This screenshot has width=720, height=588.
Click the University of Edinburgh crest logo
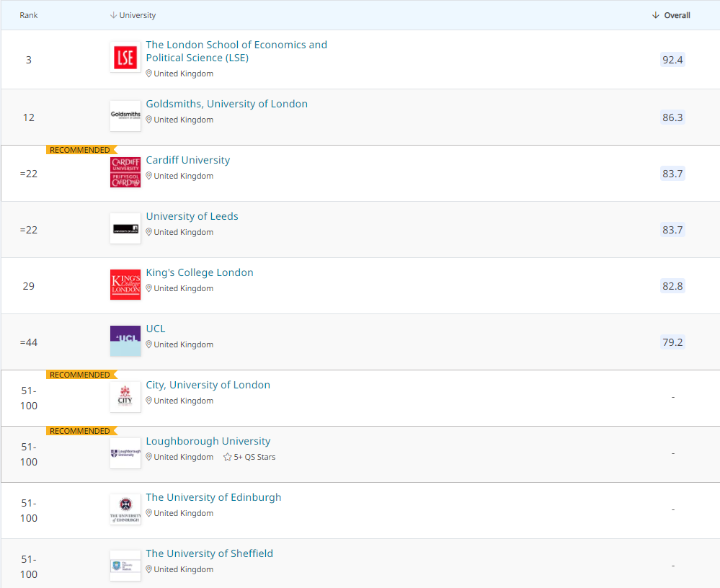125,509
